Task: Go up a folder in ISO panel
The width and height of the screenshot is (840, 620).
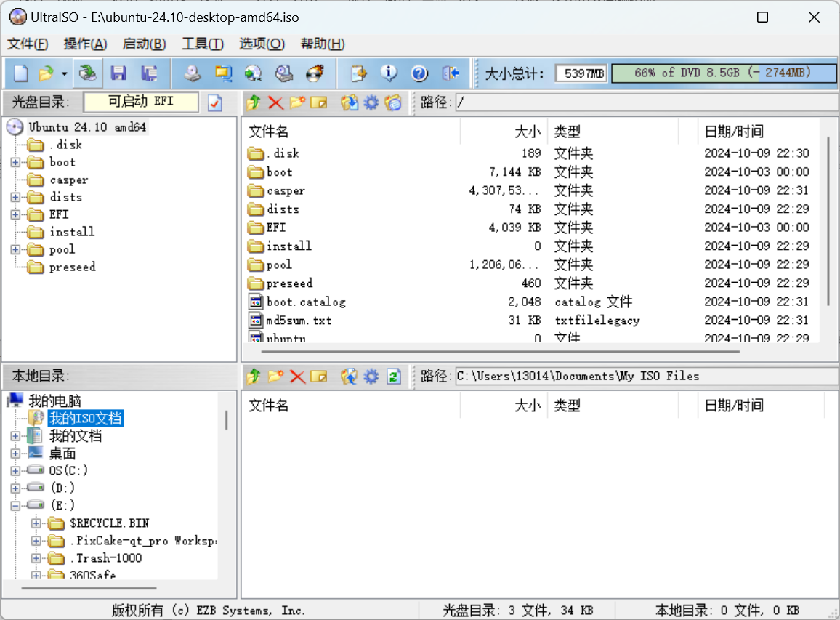Action: click(254, 102)
